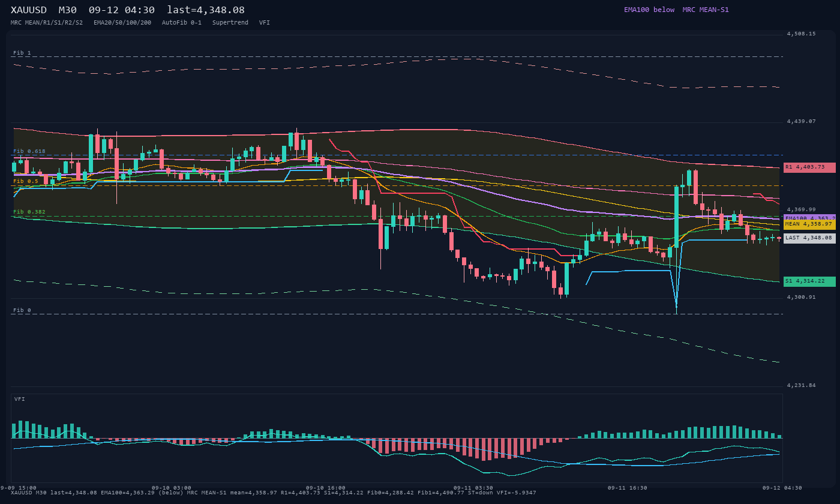
Task: Click the Fib 0 level label
Action: coord(22,310)
